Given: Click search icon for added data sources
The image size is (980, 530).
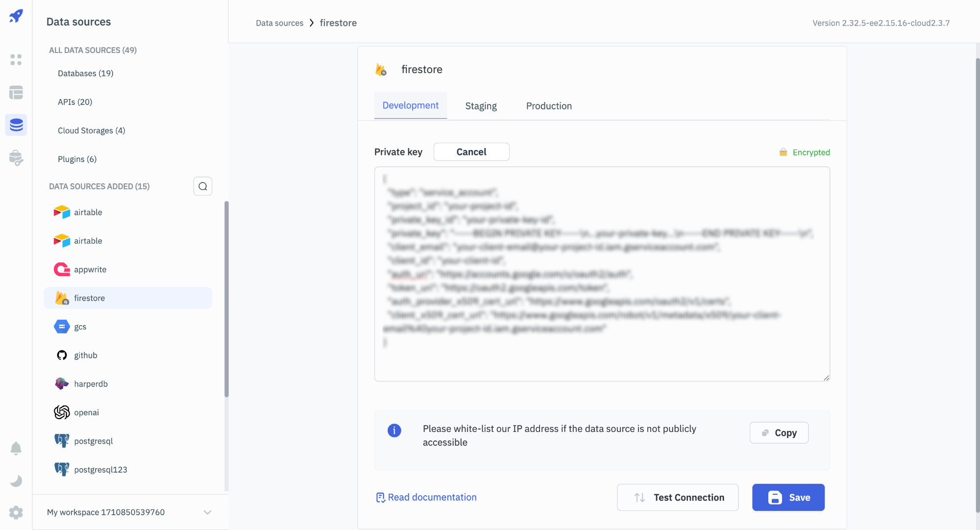Looking at the screenshot, I should point(203,186).
